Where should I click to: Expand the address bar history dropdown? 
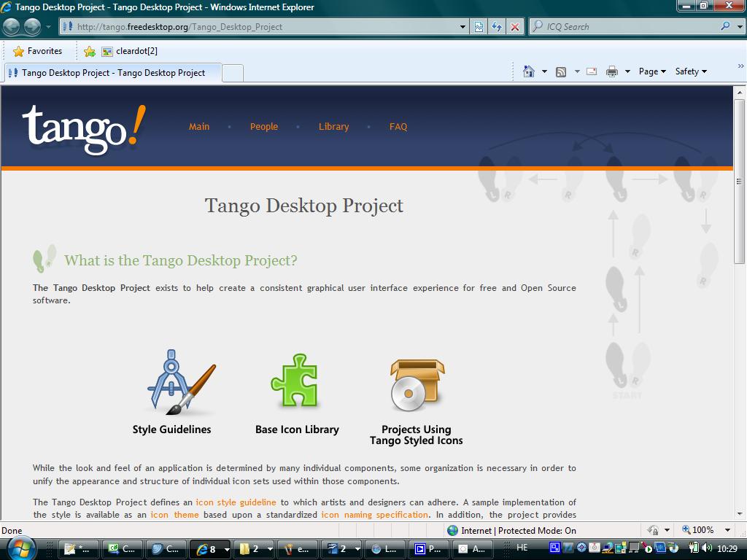coord(462,27)
